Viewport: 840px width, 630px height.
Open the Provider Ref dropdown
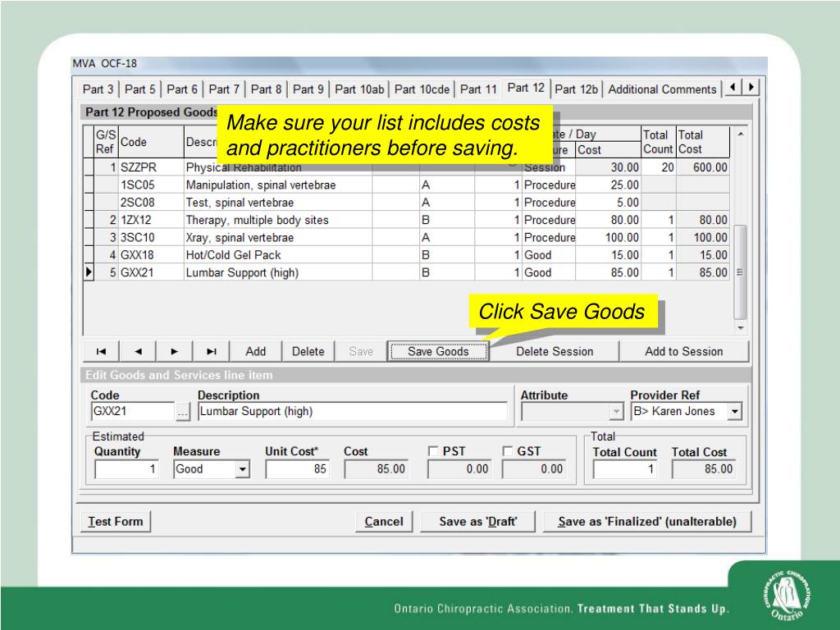735,412
